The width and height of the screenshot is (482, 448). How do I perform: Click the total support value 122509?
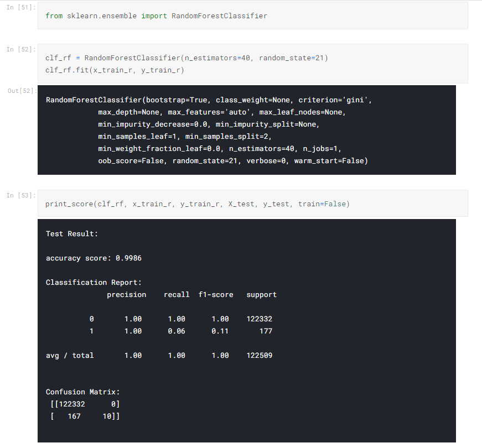[x=260, y=356]
